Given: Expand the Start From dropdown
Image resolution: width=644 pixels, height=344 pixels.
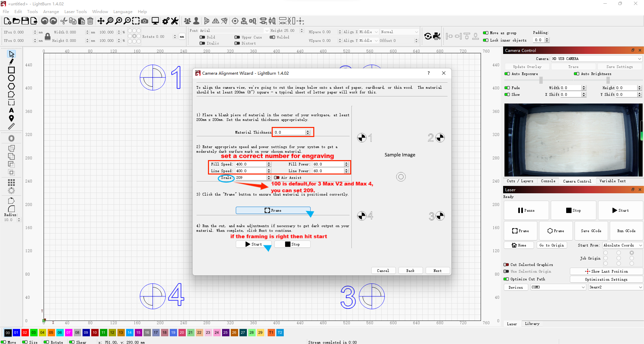Looking at the screenshot, I should click(623, 245).
